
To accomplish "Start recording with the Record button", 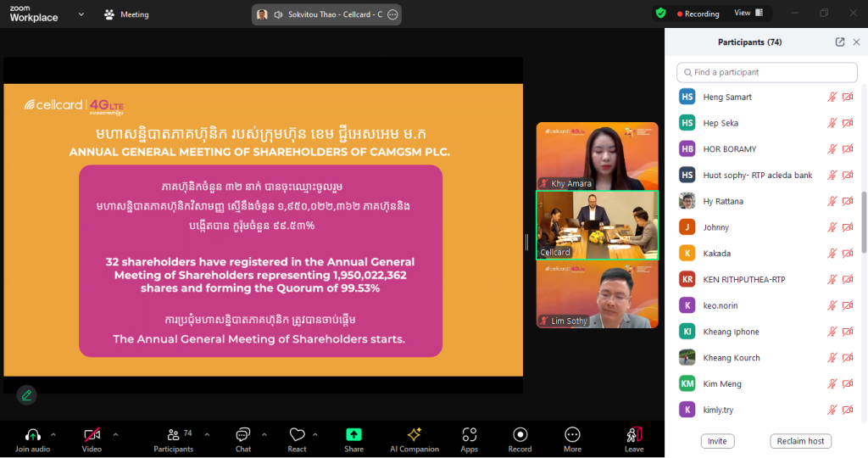I will [520, 438].
